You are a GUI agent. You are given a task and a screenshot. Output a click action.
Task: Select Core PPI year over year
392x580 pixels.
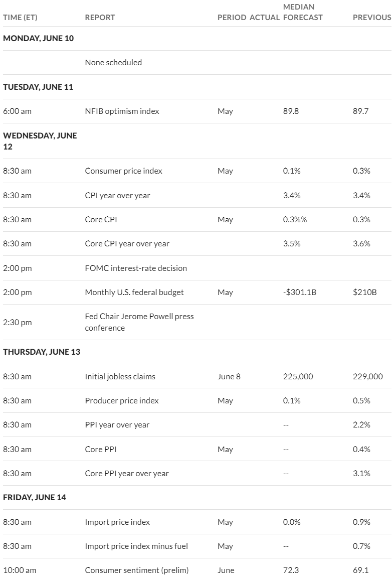coord(127,474)
